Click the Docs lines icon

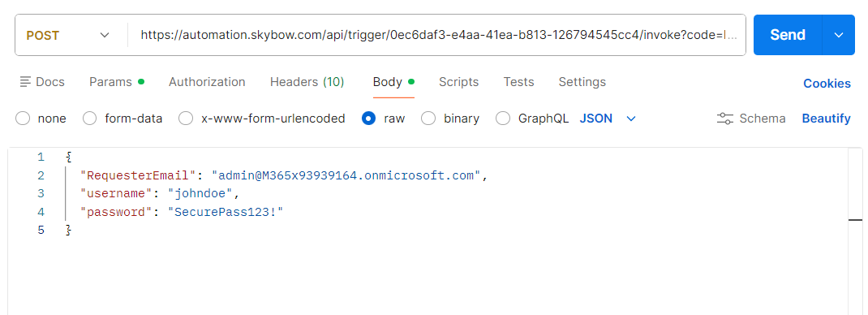point(25,82)
